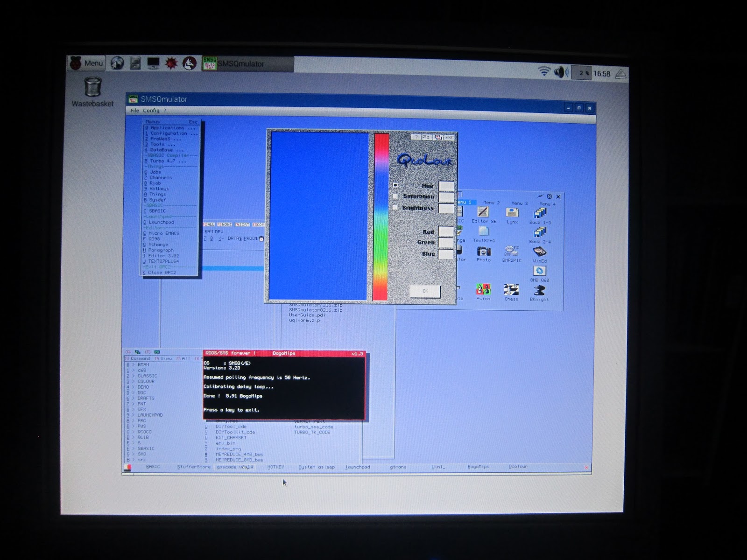Launch Editor SE icon
The image size is (747, 560).
(484, 215)
